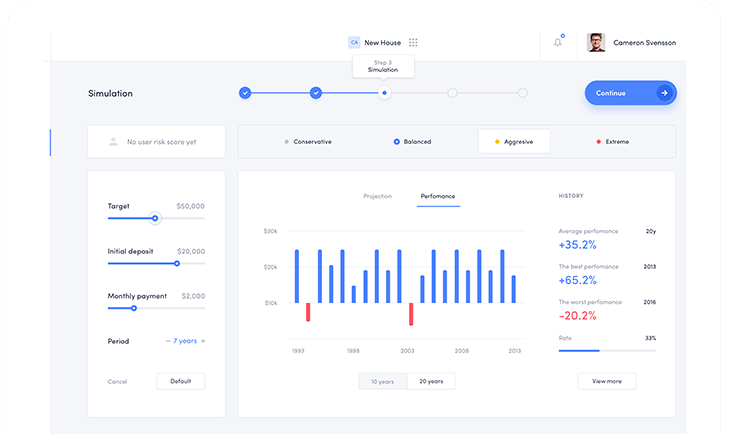Click View more in History
The image size is (729, 434).
tap(606, 381)
